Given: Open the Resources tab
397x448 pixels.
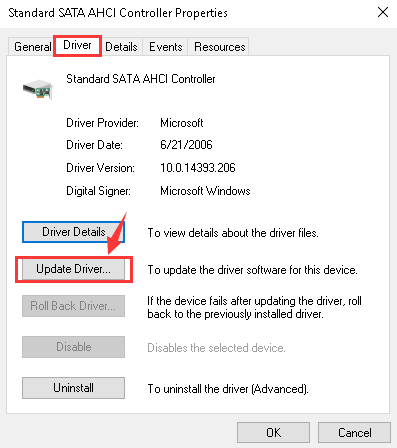Looking at the screenshot, I should 220,47.
